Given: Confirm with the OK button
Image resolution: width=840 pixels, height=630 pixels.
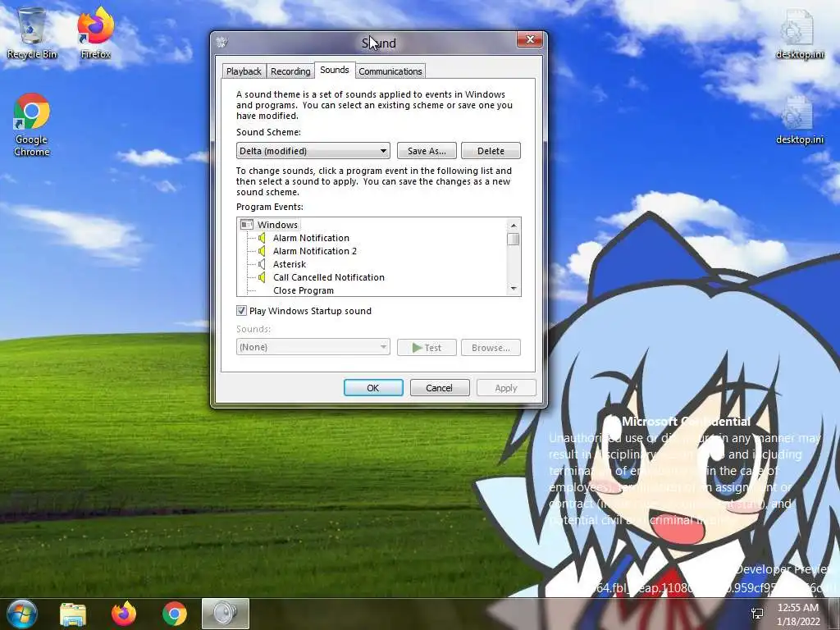Looking at the screenshot, I should click(373, 388).
